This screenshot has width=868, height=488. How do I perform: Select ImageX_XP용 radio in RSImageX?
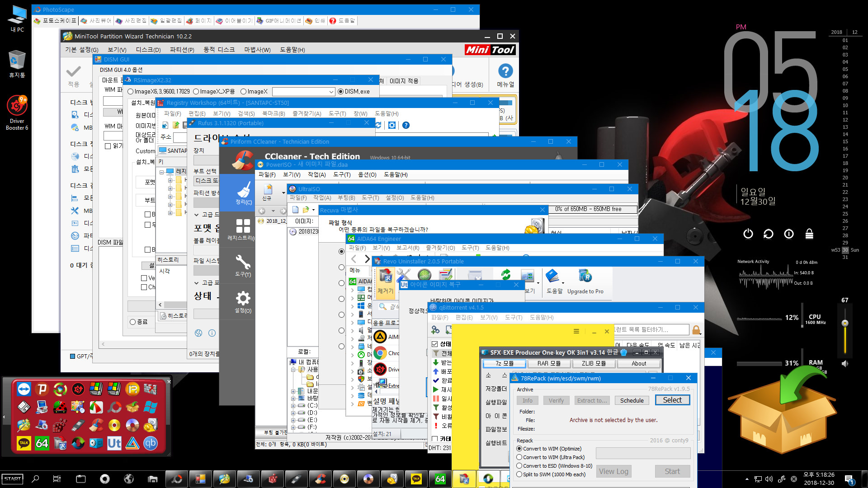196,91
